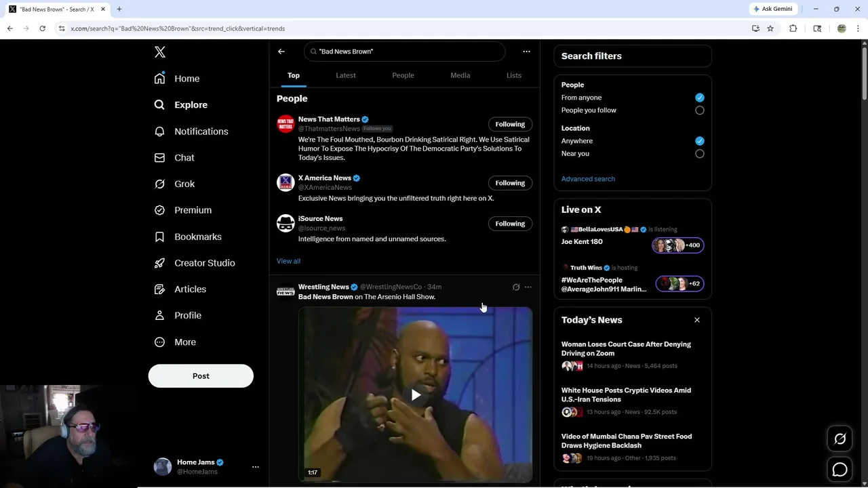Select Location 'Anywhere' option
The image size is (868, 488).
[x=700, y=141]
